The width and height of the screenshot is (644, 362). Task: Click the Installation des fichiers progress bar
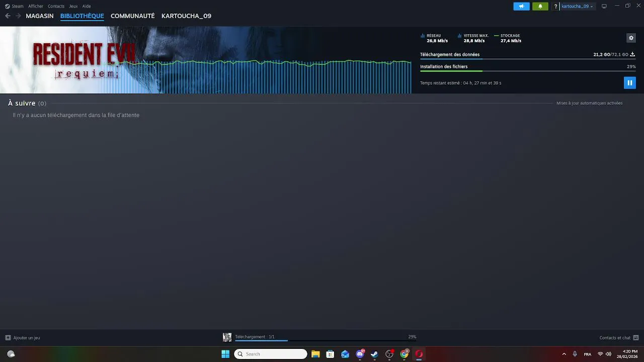click(527, 71)
